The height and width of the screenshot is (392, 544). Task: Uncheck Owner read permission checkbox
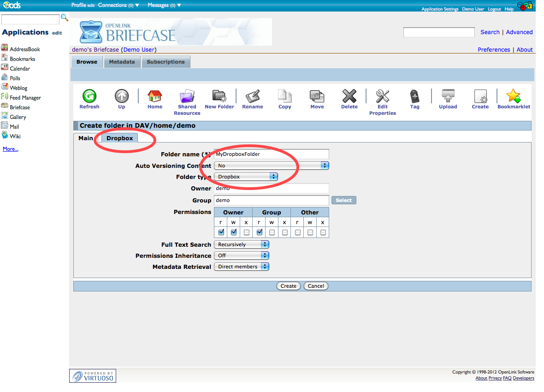coord(221,232)
